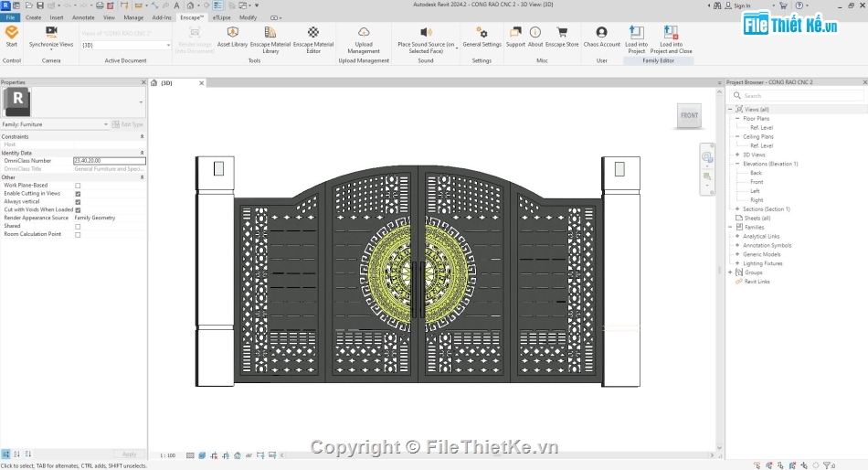This screenshot has height=470, width=868.
Task: Close the {3D} view tab
Action: click(x=202, y=83)
